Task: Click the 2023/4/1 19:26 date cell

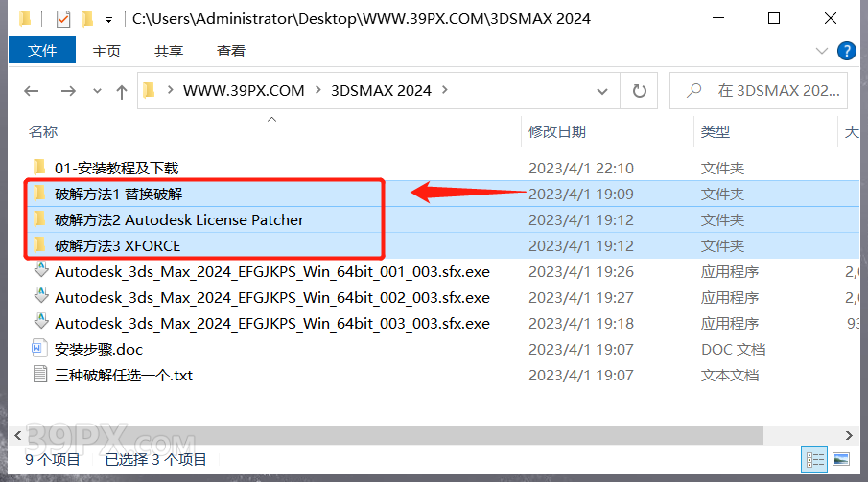Action: [x=580, y=272]
